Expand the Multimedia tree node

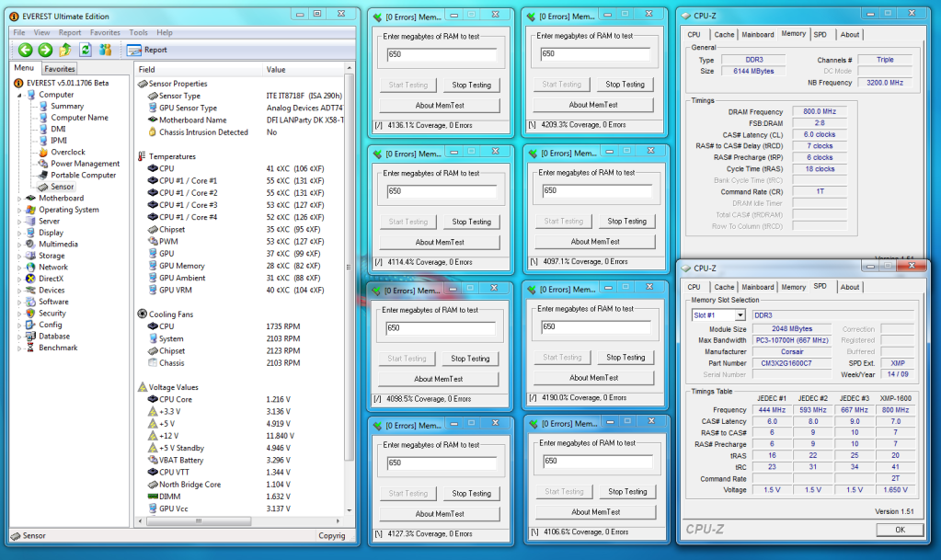[19, 245]
